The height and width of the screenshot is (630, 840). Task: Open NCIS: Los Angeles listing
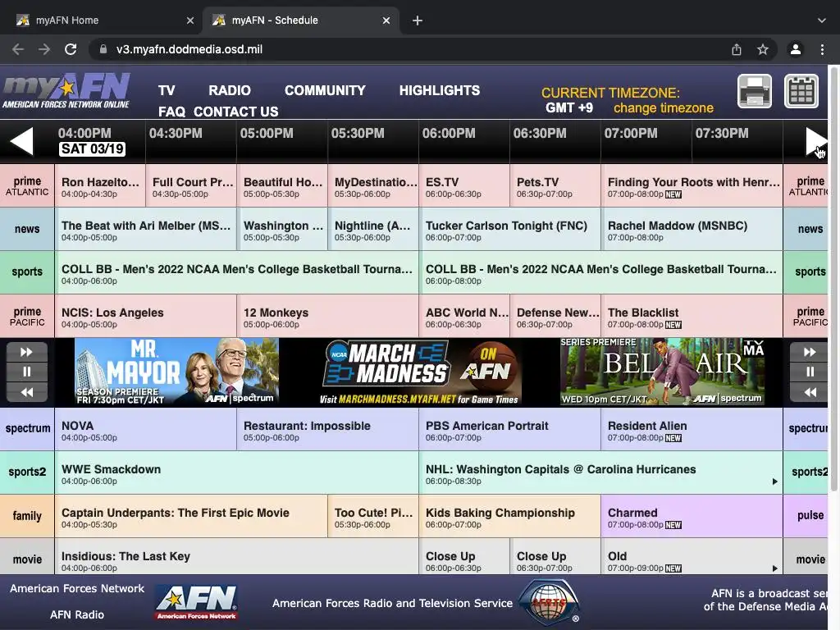(146, 316)
